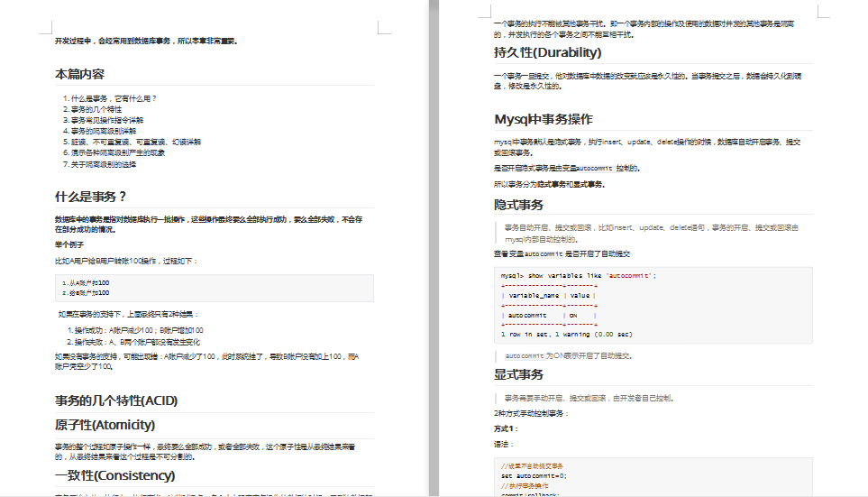Click code line "show variables like 'autocommit';"
The image size is (868, 497).
pos(592,275)
